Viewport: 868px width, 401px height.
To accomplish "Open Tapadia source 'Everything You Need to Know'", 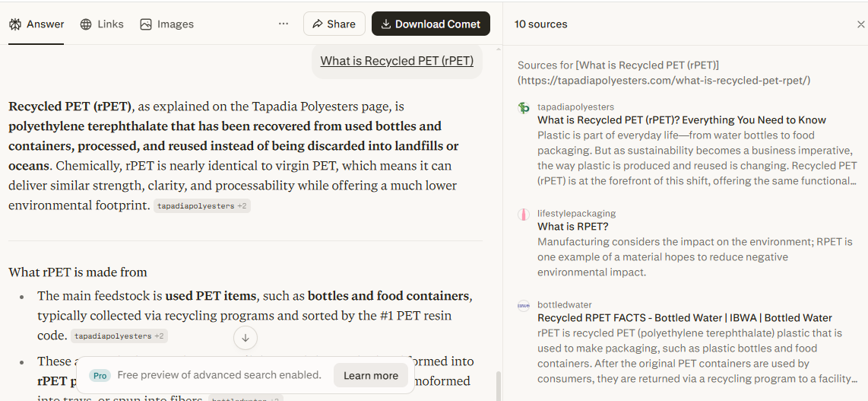I will pos(682,120).
